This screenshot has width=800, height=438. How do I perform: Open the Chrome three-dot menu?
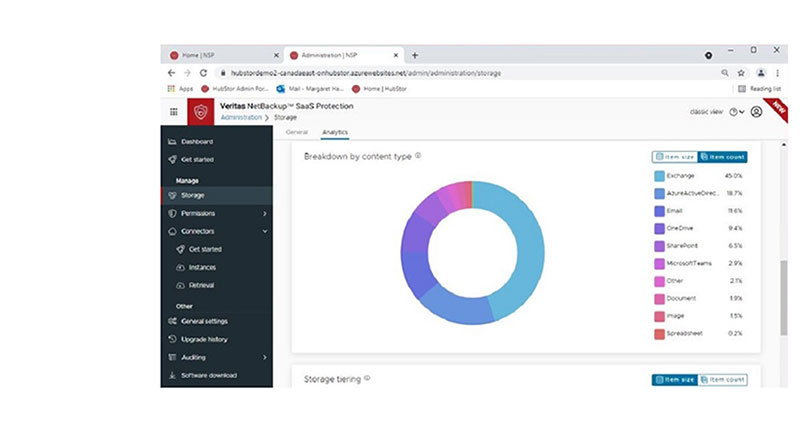point(778,73)
